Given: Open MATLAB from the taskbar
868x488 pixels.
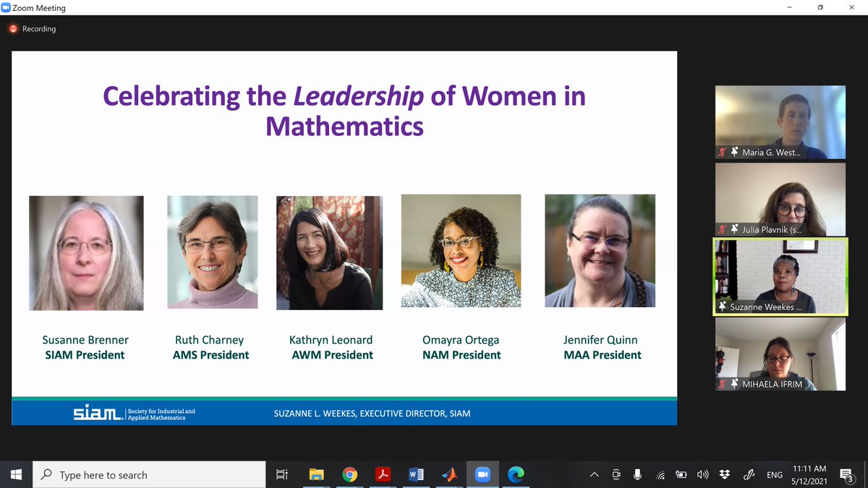Looking at the screenshot, I should click(x=449, y=474).
